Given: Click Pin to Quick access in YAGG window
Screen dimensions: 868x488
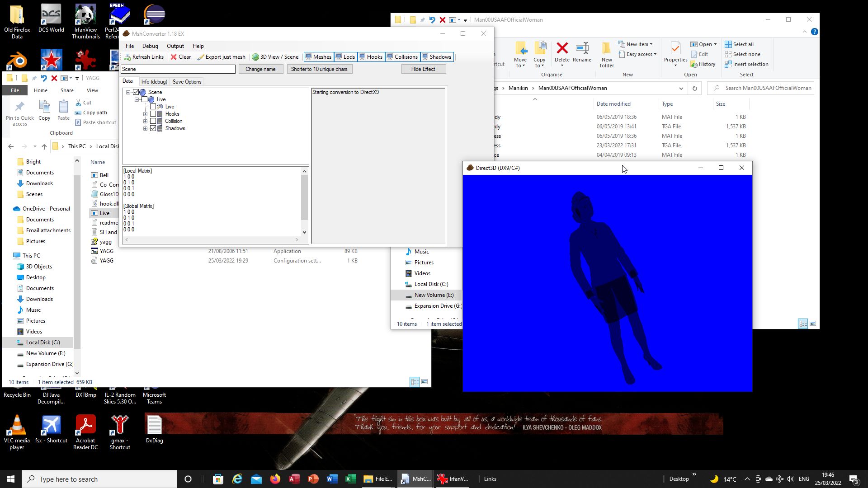Looking at the screenshot, I should tap(20, 113).
